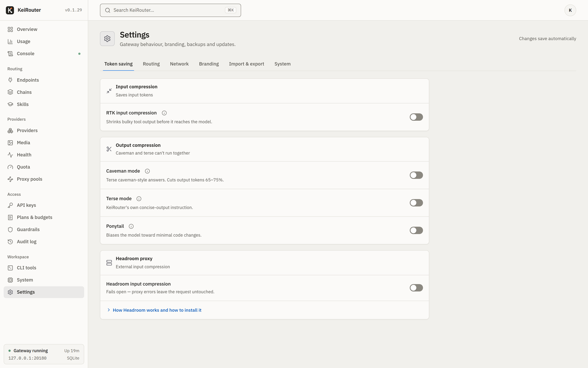Show info for RTK input compression
The height and width of the screenshot is (368, 588).
[x=164, y=113]
